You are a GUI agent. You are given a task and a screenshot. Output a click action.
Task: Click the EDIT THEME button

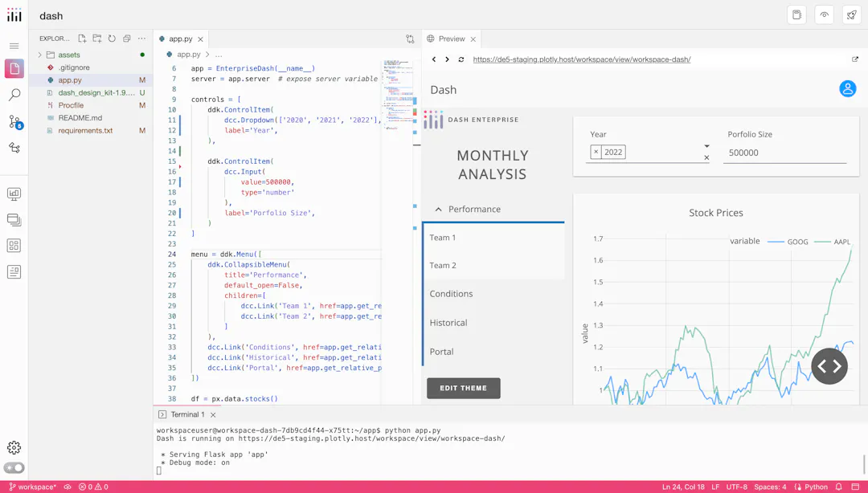[464, 388]
